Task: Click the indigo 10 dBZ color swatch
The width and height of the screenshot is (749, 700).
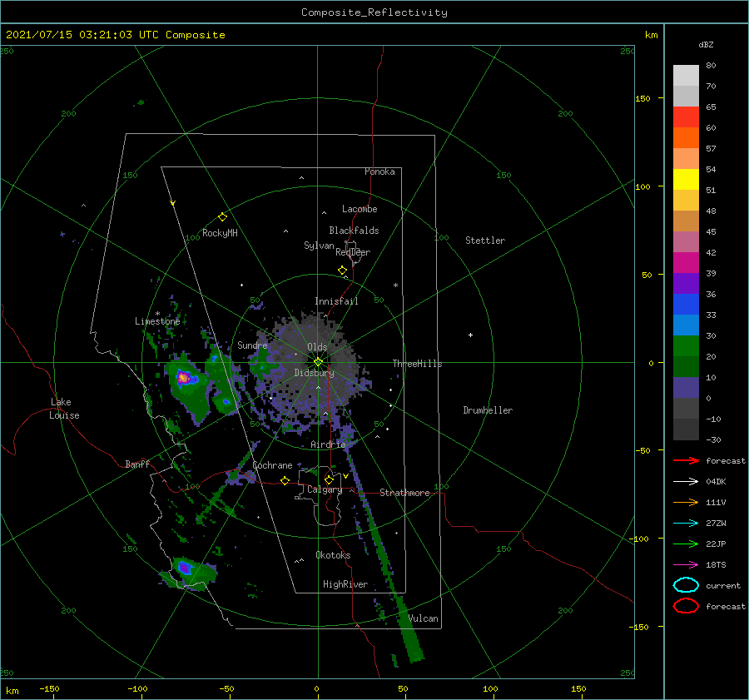Action: point(686,388)
